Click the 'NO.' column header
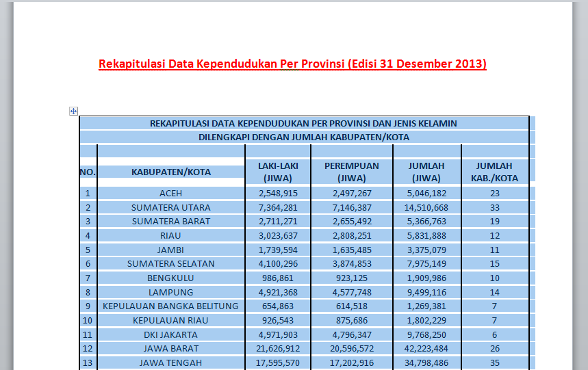The image size is (588, 370). (88, 172)
